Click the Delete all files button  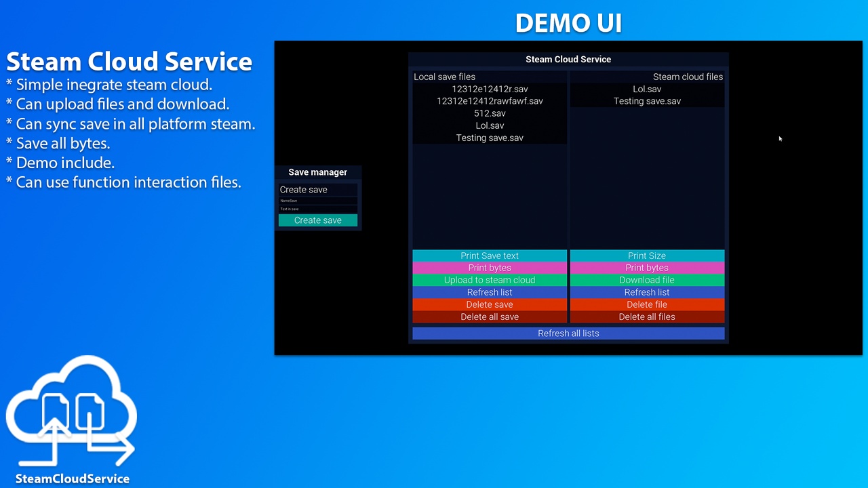point(647,317)
